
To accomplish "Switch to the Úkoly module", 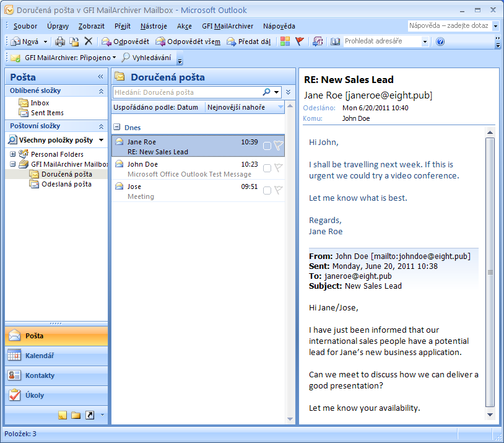I will [x=56, y=395].
